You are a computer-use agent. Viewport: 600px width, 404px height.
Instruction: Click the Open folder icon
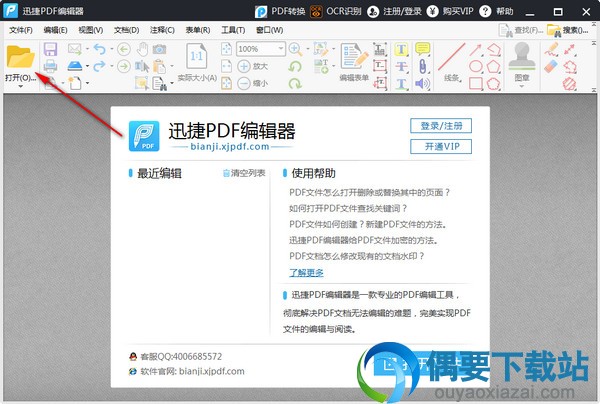coord(20,57)
